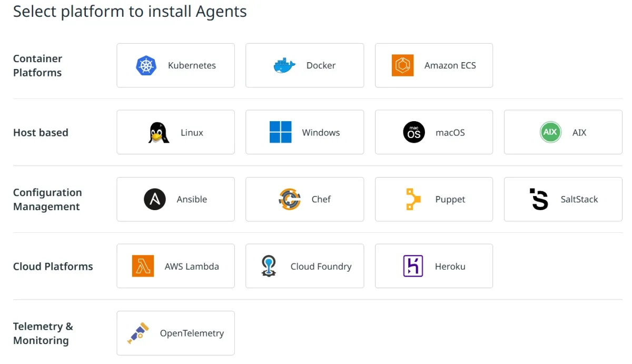Click the Cloud Platforms category label
This screenshot has height=364, width=632.
point(53,266)
